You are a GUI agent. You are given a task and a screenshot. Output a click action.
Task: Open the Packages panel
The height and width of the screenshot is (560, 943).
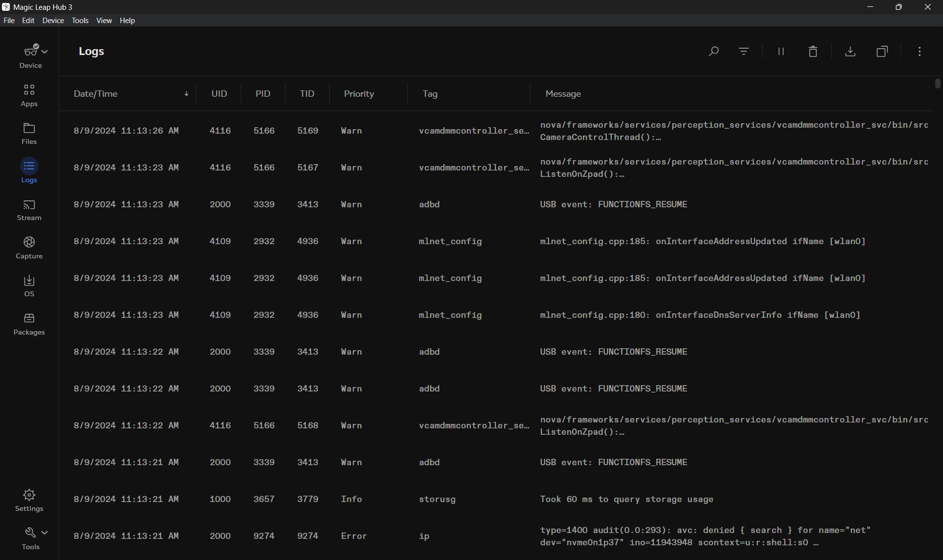click(29, 323)
